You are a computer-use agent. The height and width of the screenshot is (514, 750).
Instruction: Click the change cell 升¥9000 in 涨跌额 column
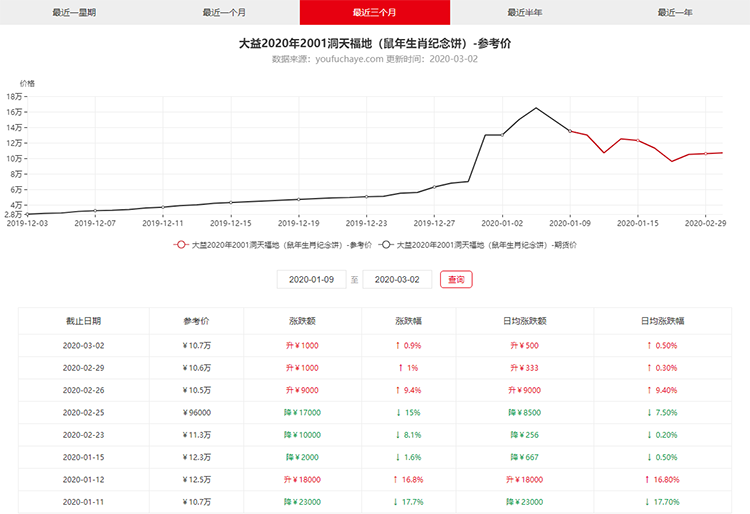302,390
